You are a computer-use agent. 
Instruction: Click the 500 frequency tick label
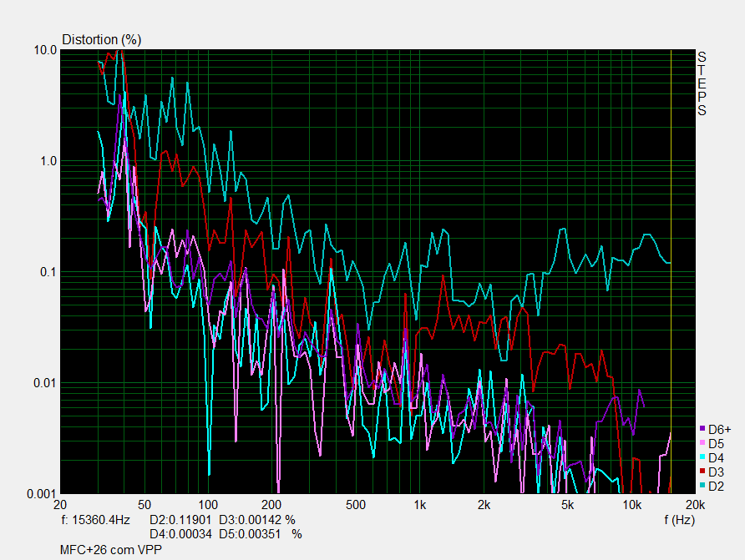(x=356, y=505)
